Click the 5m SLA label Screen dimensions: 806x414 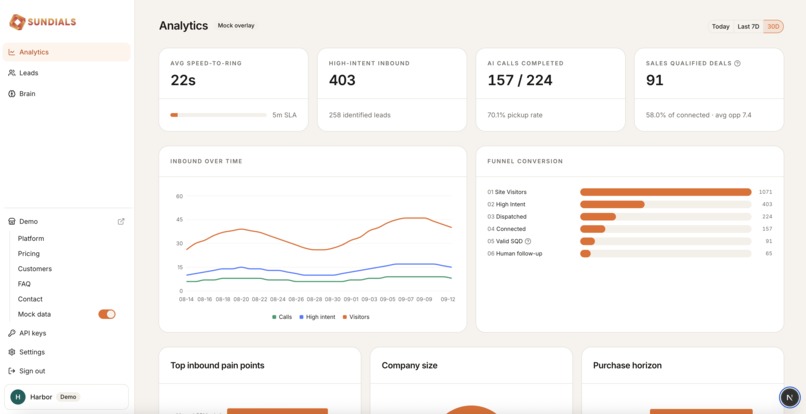[284, 115]
